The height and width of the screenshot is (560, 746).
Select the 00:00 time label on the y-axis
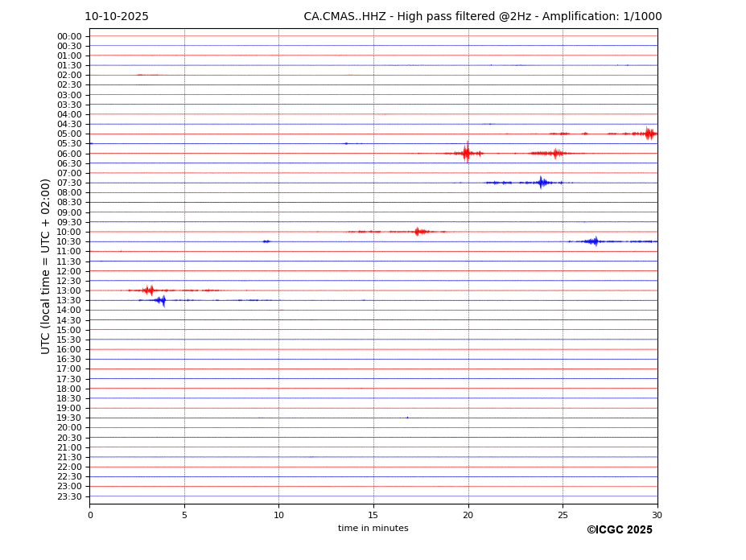point(69,36)
